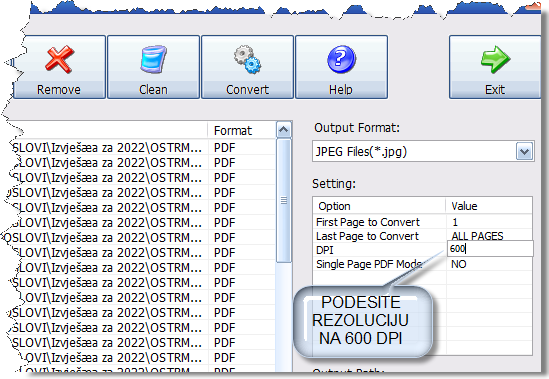
Task: Click the Clean bucket icon
Action: 153,59
